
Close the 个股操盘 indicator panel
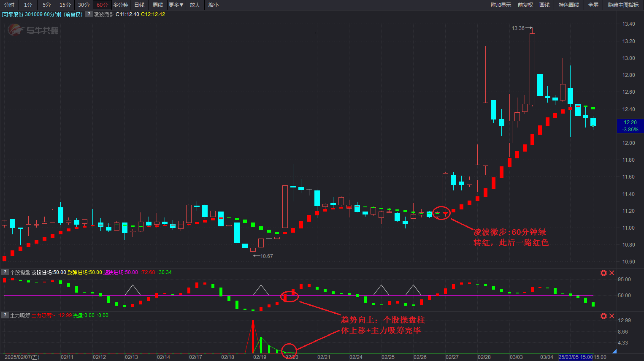[612, 273]
